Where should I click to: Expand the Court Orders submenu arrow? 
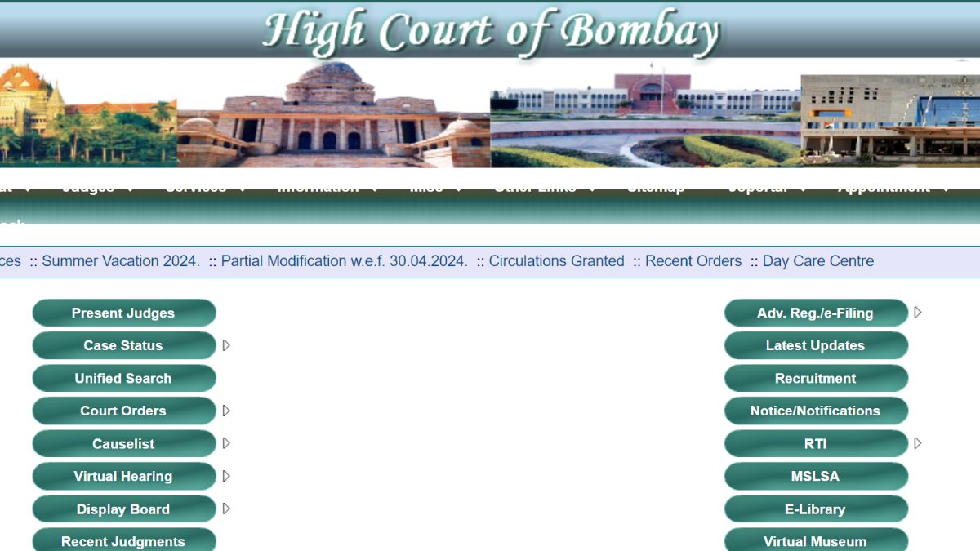click(x=226, y=411)
